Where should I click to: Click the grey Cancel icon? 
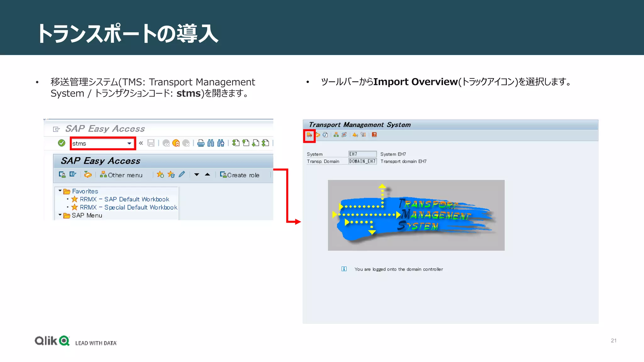click(x=186, y=143)
